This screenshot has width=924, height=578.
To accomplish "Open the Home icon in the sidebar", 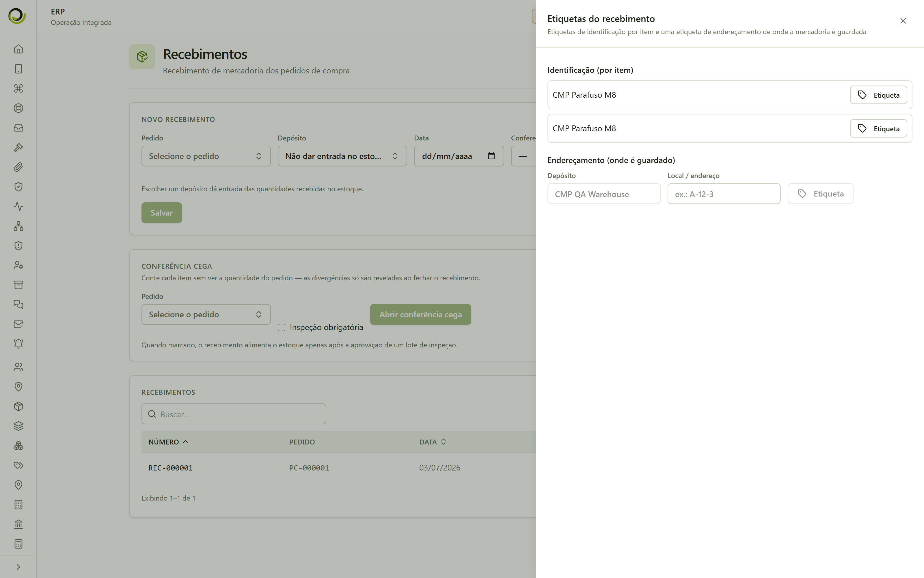I will point(18,49).
